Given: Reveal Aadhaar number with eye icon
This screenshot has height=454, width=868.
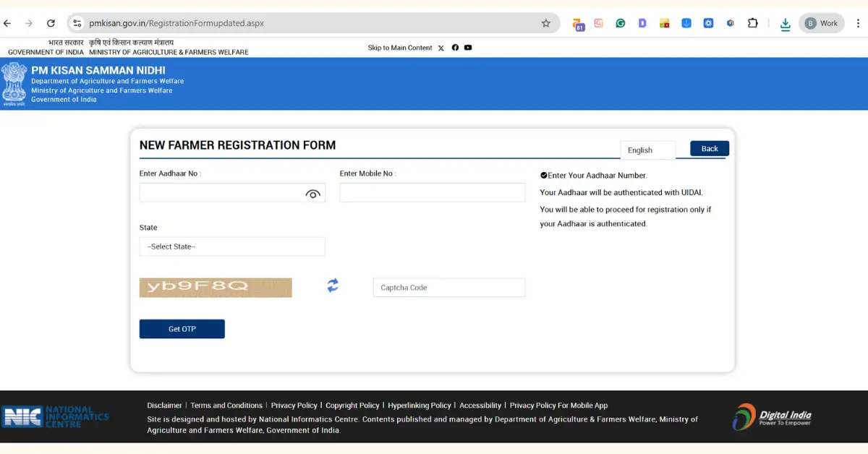Looking at the screenshot, I should point(312,194).
